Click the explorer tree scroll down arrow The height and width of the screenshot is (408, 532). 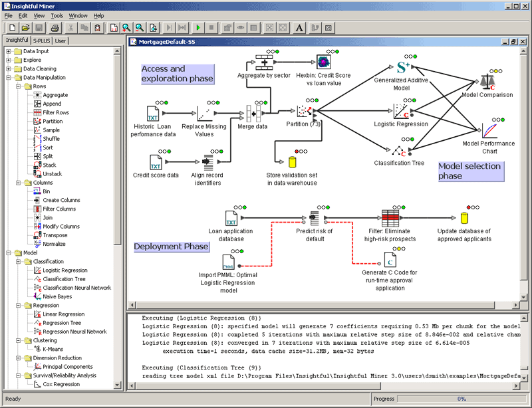pos(117,385)
